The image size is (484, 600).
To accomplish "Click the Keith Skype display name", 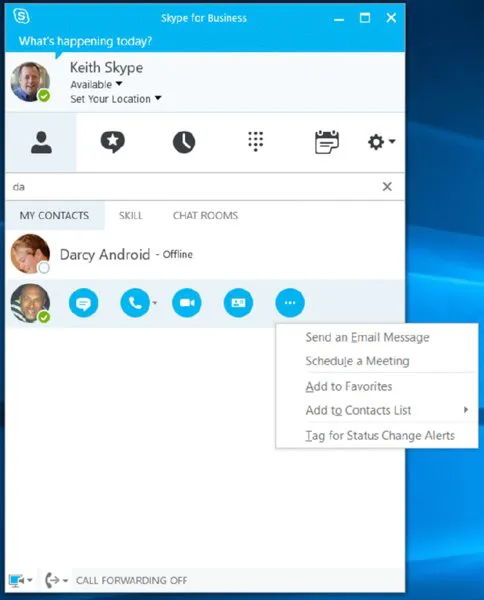I will point(106,68).
